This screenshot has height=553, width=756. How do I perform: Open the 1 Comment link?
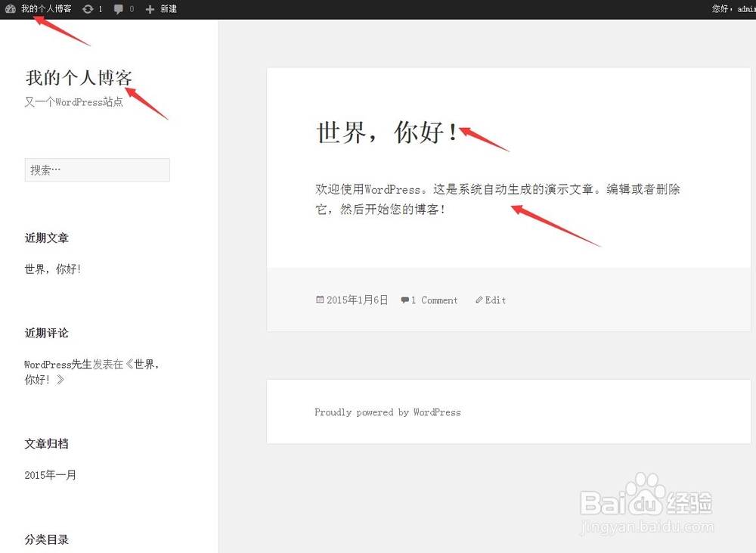pyautogui.click(x=433, y=300)
